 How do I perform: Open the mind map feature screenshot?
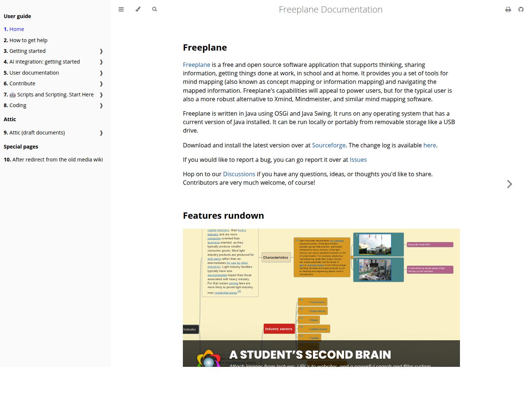click(321, 298)
